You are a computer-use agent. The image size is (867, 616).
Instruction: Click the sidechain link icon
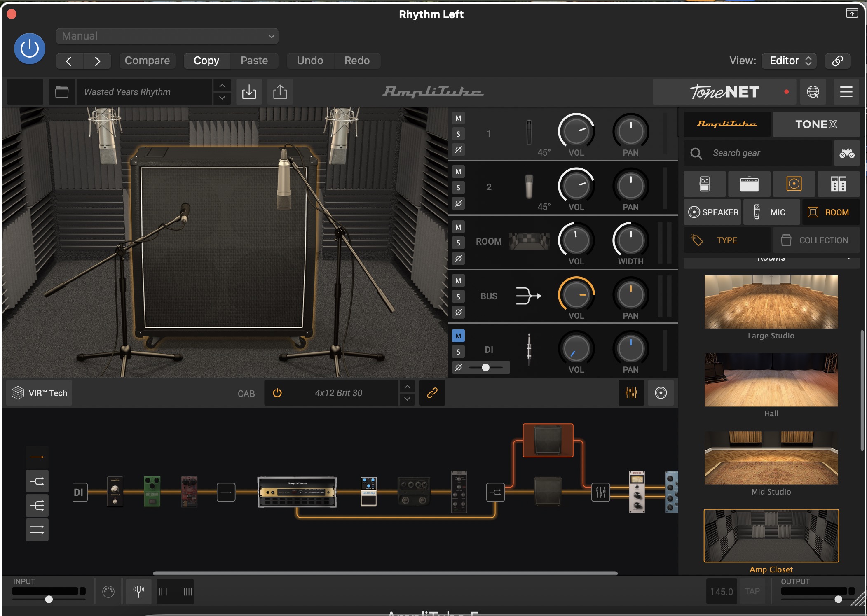[837, 61]
